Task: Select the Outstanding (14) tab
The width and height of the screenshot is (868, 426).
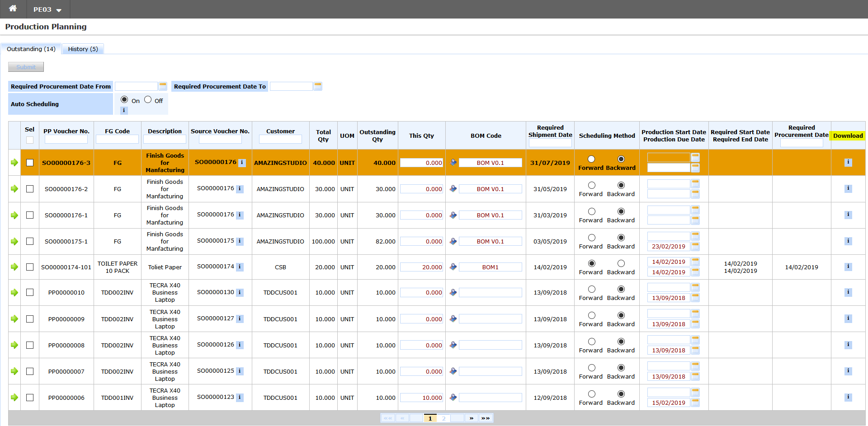Action: tap(31, 49)
